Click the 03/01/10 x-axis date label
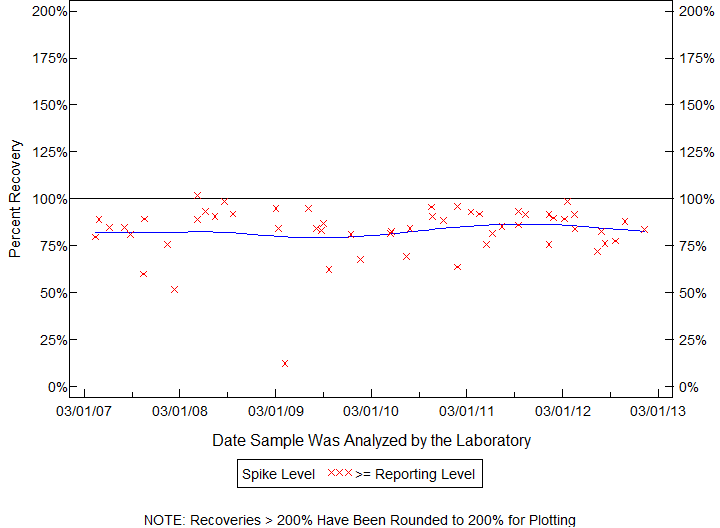Viewport: 720px width, 528px height. 371,410
